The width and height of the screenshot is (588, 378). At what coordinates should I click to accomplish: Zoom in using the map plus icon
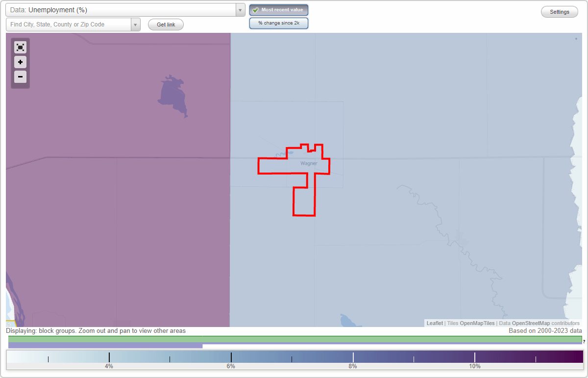20,62
